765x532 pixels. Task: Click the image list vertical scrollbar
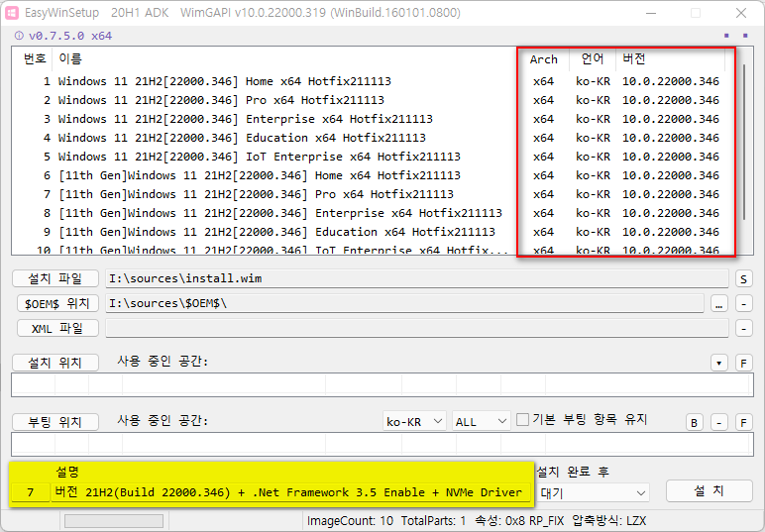click(744, 142)
